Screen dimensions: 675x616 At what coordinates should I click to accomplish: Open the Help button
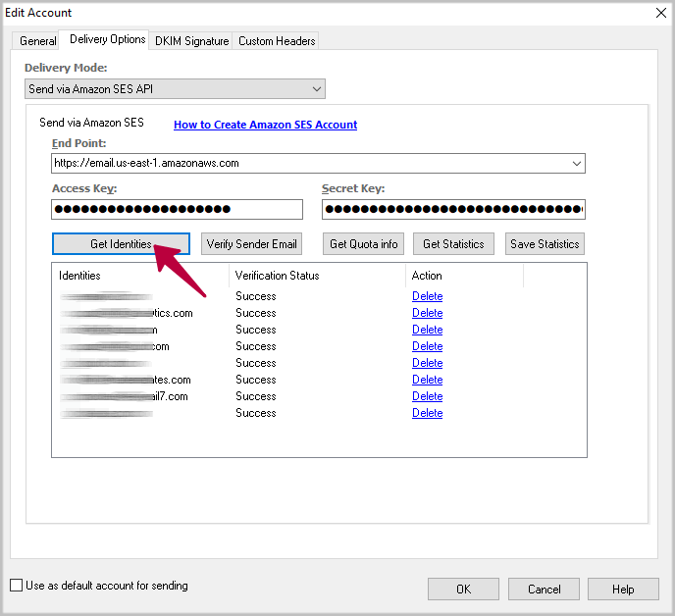623,589
